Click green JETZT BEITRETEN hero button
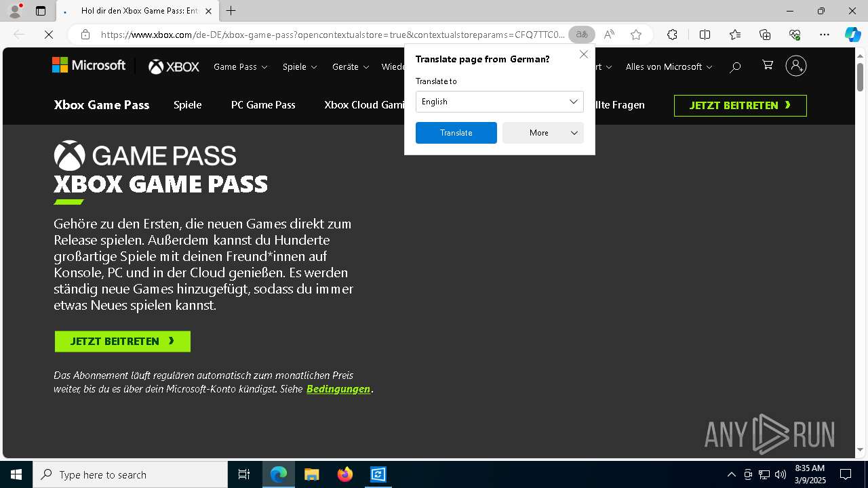This screenshot has width=868, height=488. (x=123, y=342)
